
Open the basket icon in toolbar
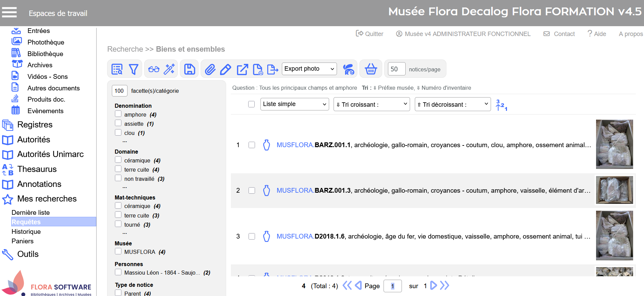371,69
